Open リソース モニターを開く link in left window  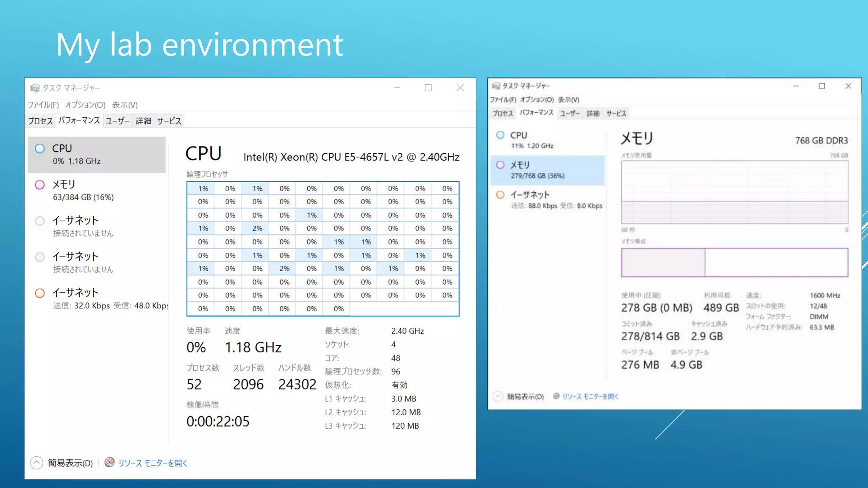point(153,463)
